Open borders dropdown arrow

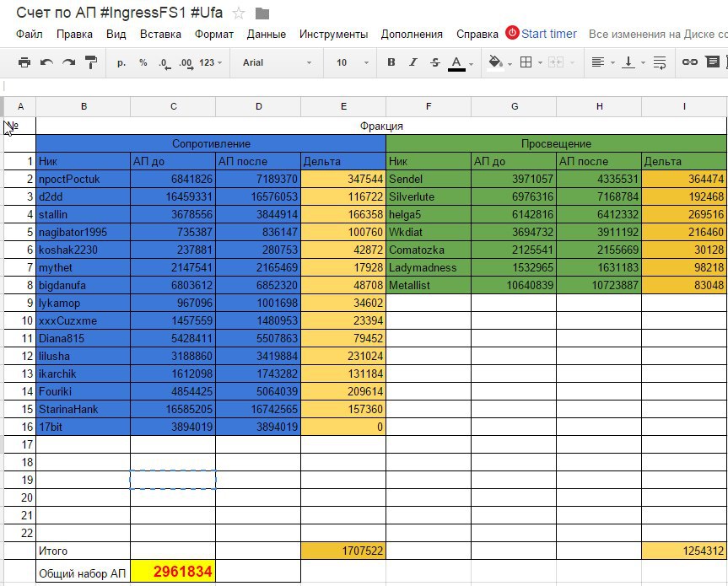click(540, 62)
